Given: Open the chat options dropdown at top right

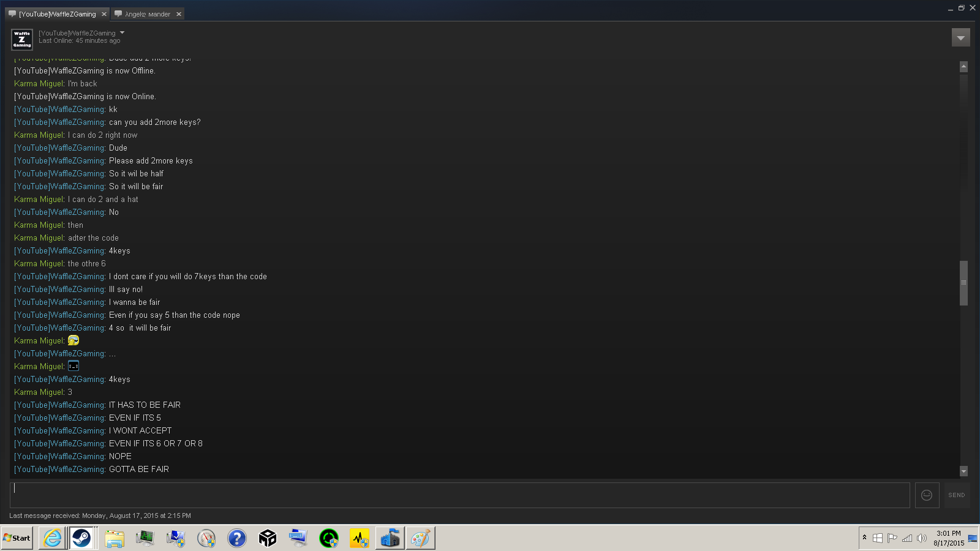Looking at the screenshot, I should coord(960,38).
